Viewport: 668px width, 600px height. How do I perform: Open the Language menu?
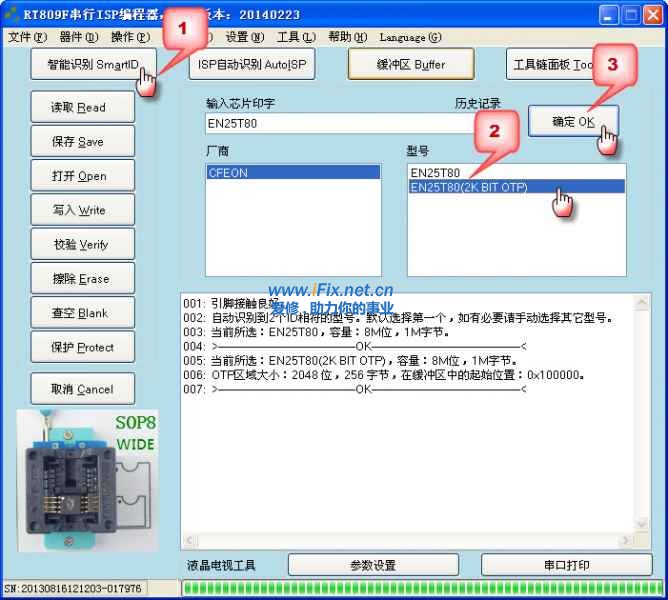(x=410, y=37)
